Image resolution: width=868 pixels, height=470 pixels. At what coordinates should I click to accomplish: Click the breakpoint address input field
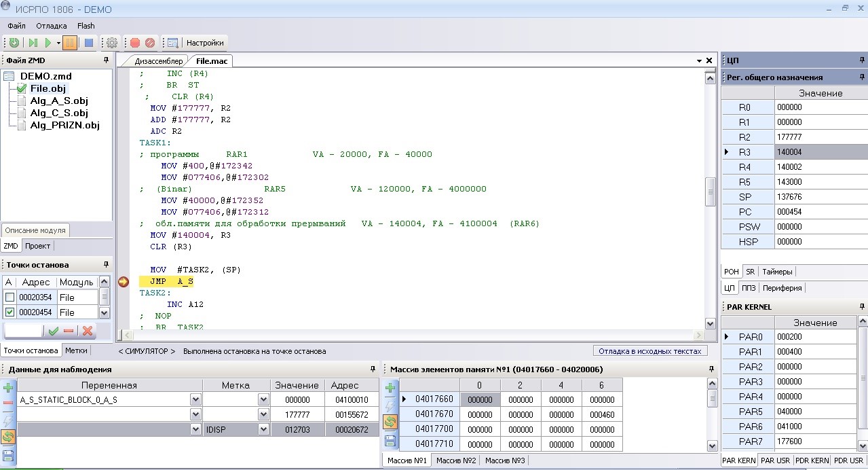tap(23, 331)
